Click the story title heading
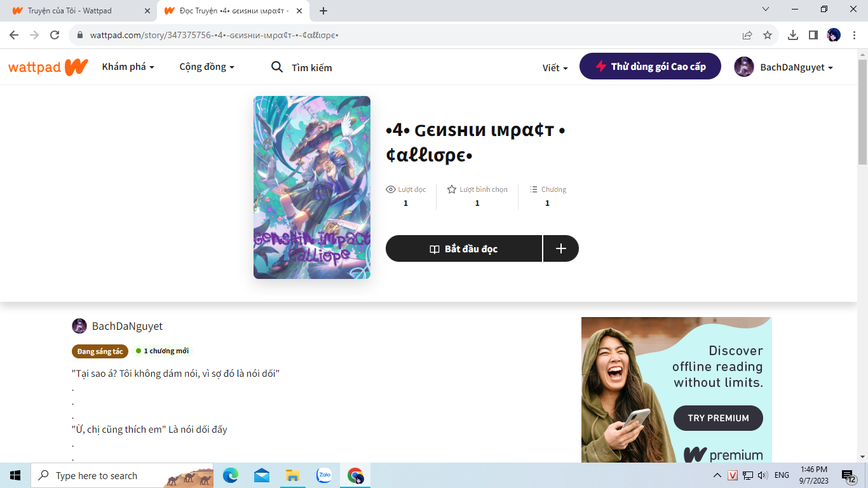 click(x=475, y=143)
